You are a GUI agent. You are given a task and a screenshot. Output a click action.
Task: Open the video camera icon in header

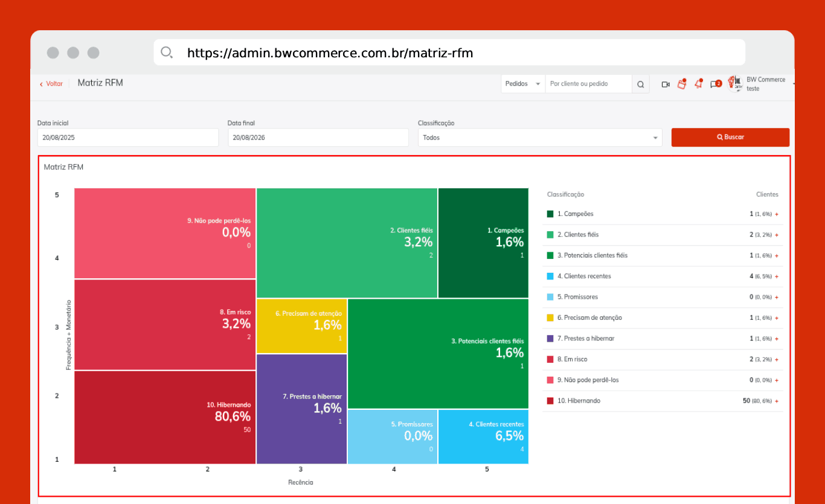(666, 85)
